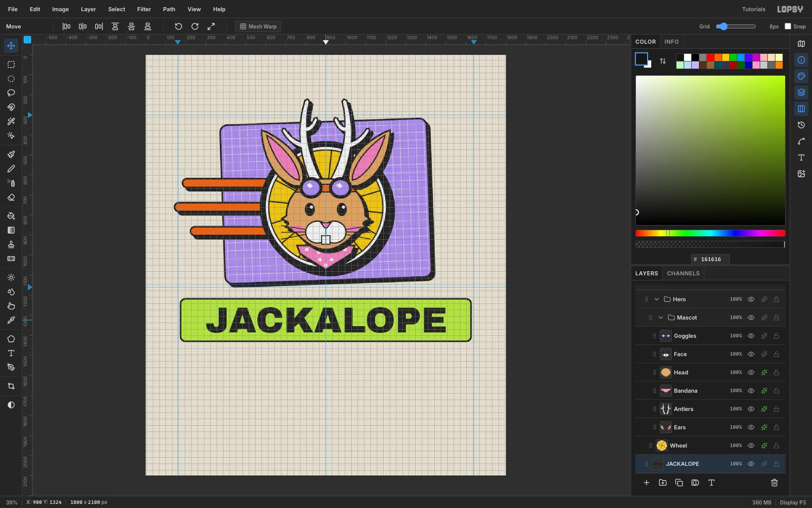Image resolution: width=812 pixels, height=508 pixels.
Task: Open the File menu
Action: tap(13, 9)
